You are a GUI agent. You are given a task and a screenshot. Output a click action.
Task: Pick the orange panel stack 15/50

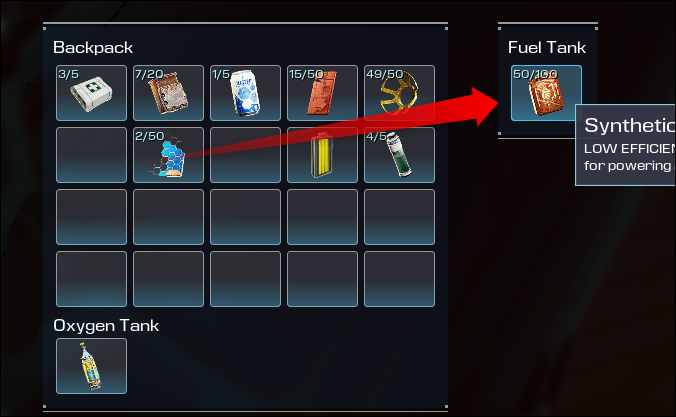322,93
